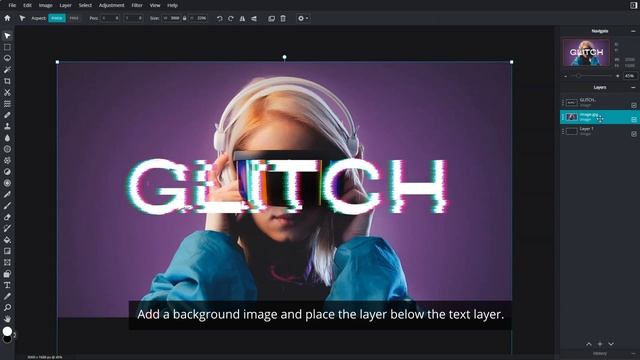Select the Pen drawing tool

(x=7, y=195)
